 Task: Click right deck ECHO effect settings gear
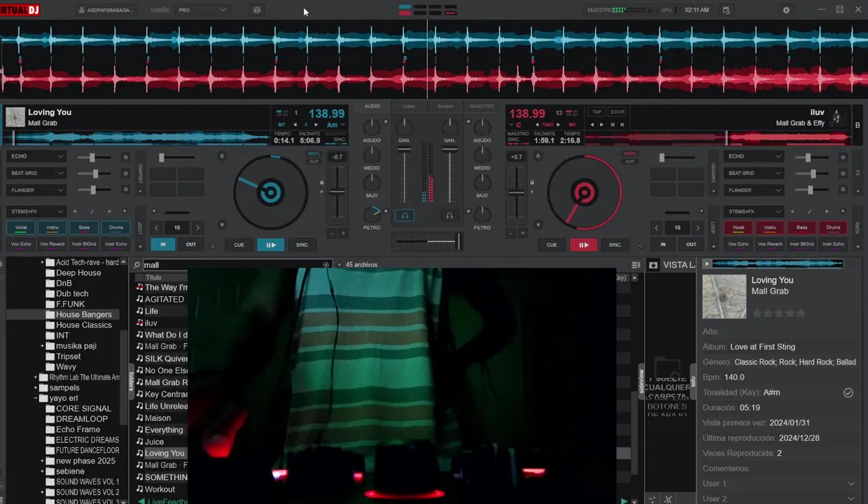pos(843,157)
